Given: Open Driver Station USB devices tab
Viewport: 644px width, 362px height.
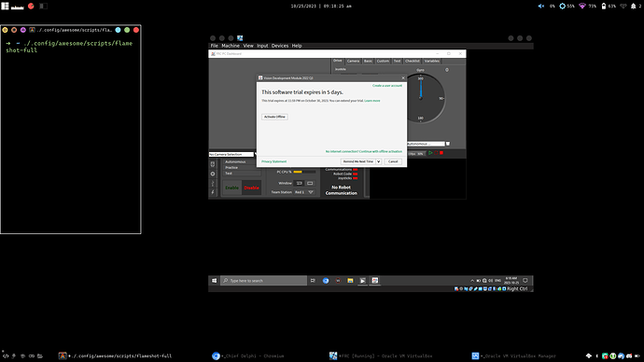Looking at the screenshot, I should (213, 183).
